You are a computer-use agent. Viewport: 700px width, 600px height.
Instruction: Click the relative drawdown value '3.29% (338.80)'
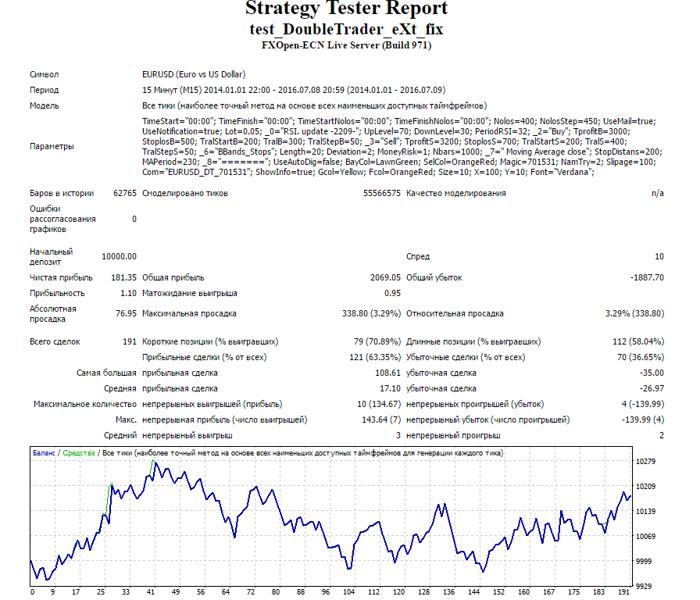634,314
